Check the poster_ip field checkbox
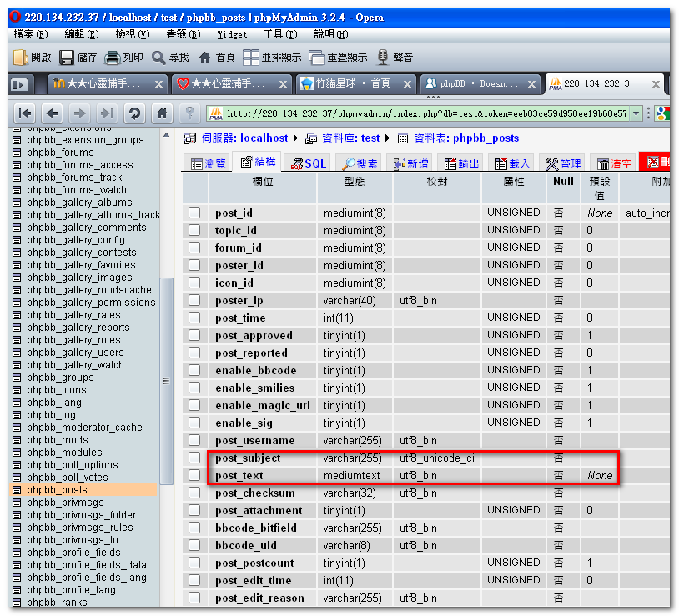The height and width of the screenshot is (616, 679). point(194,300)
